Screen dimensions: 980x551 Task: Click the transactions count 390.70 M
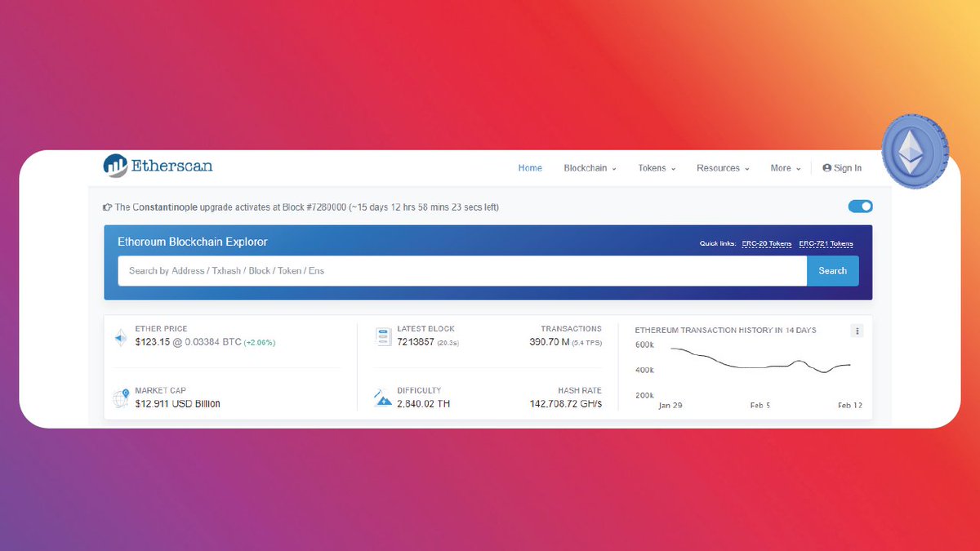[550, 342]
